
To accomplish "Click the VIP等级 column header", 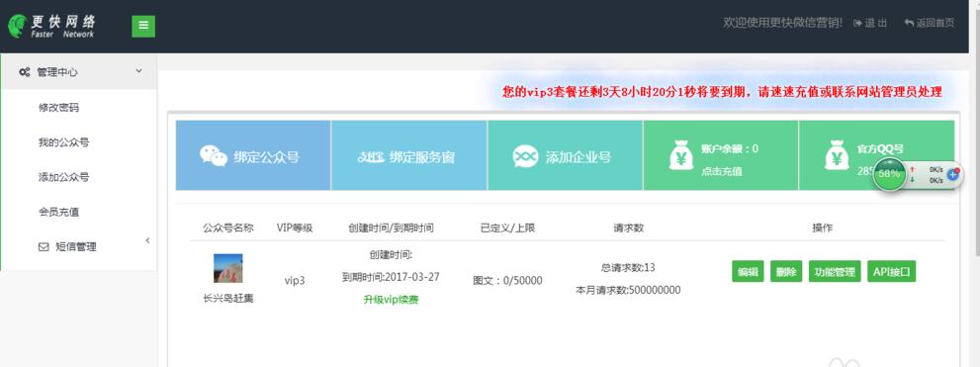I will click(295, 229).
